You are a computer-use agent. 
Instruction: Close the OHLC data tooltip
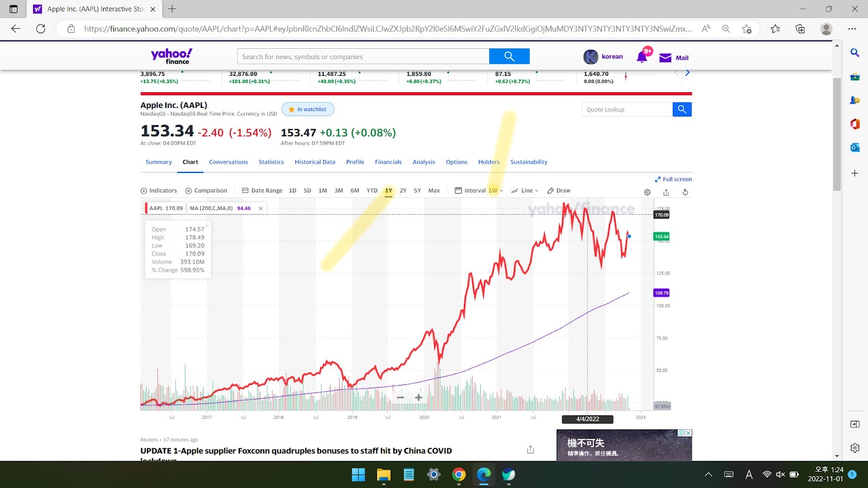pos(207,225)
